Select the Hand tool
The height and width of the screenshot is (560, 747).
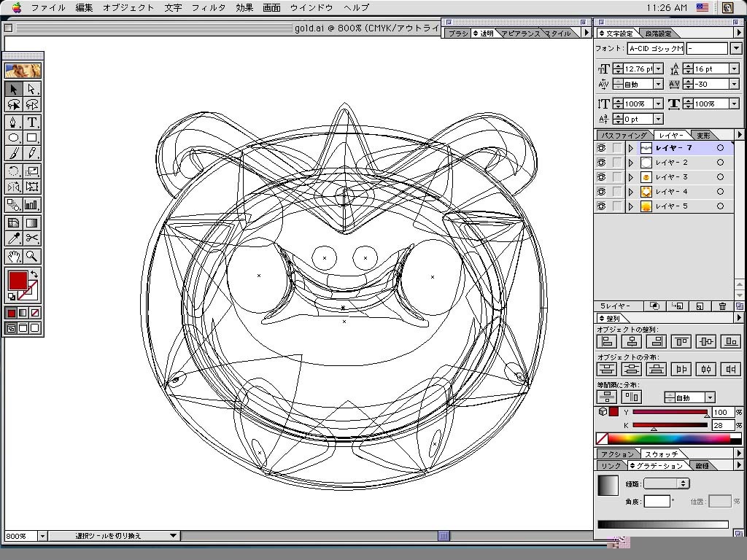pyautogui.click(x=14, y=256)
